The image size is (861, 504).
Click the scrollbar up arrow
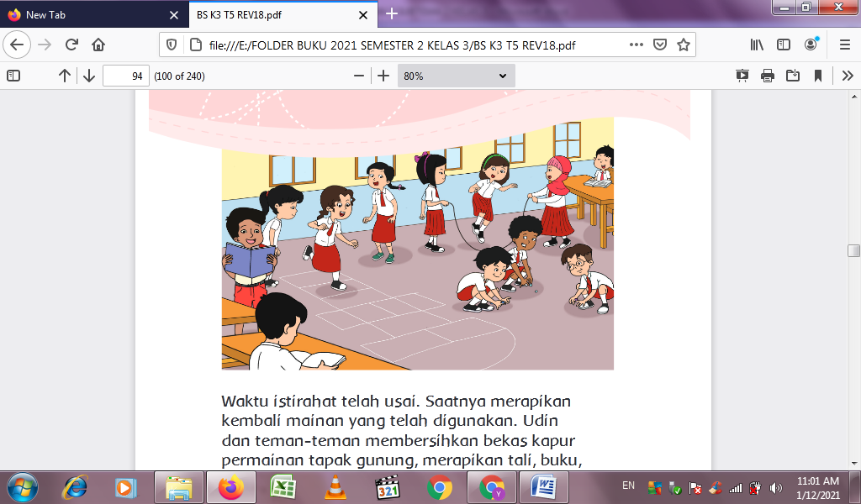854,97
